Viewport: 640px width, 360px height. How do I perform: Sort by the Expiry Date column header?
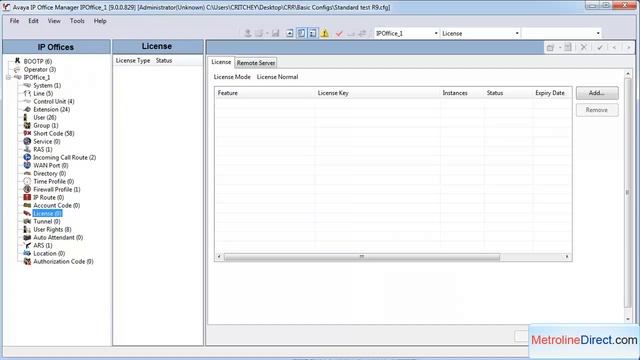tap(552, 93)
